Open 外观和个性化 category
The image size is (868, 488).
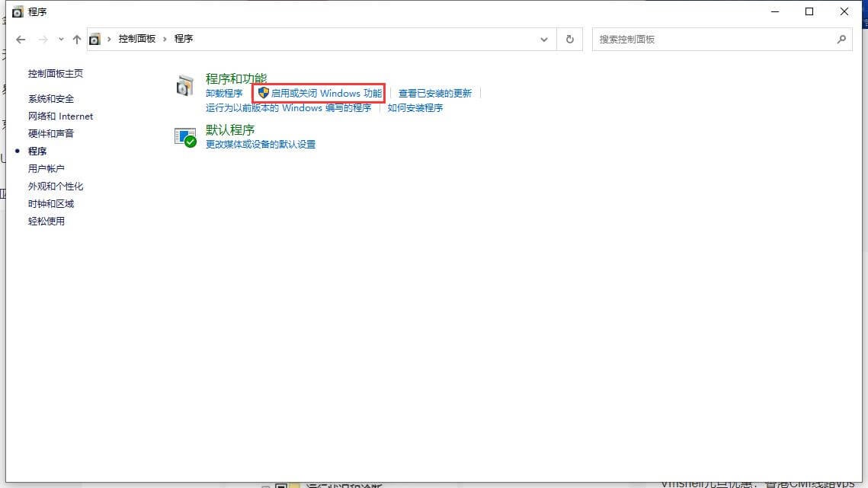coord(56,187)
